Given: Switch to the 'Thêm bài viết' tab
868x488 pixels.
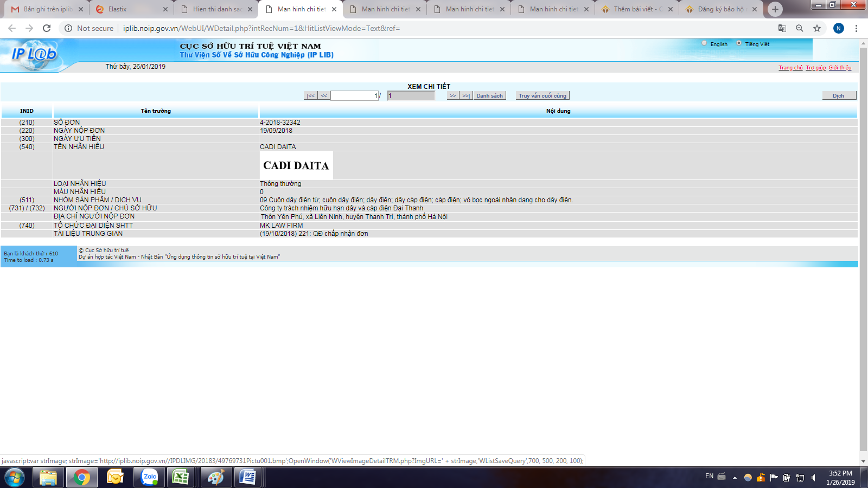Looking at the screenshot, I should coord(637,9).
